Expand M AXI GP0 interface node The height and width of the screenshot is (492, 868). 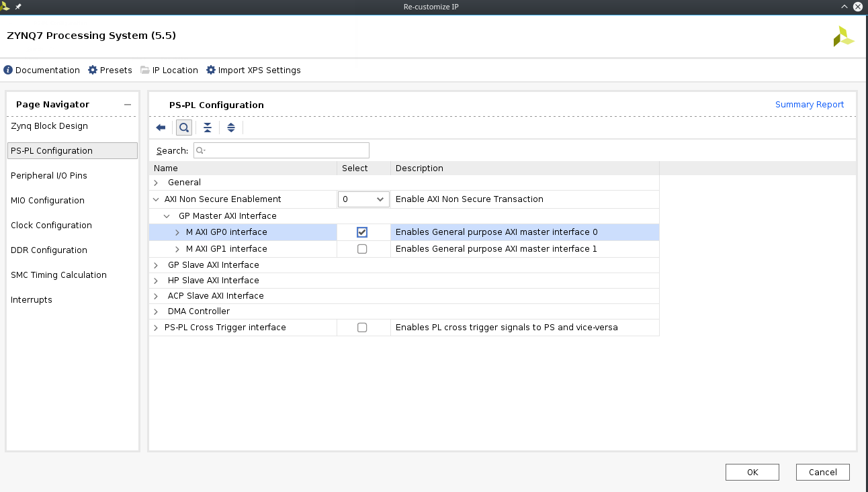(x=177, y=232)
